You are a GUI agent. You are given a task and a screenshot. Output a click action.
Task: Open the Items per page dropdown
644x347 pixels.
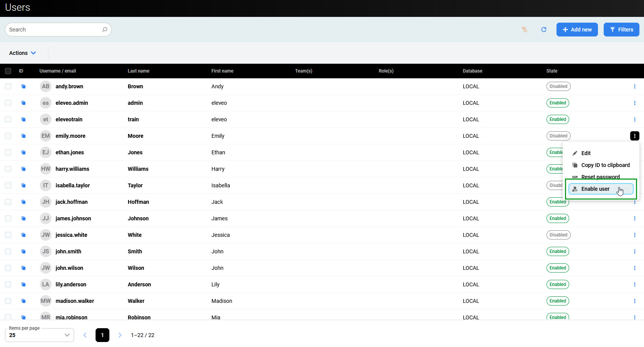tap(40, 335)
